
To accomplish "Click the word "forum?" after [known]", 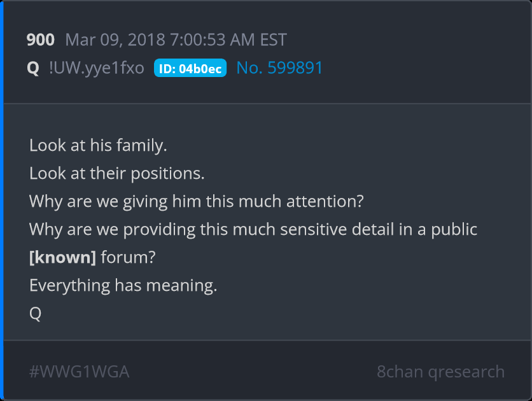I will click(x=128, y=257).
